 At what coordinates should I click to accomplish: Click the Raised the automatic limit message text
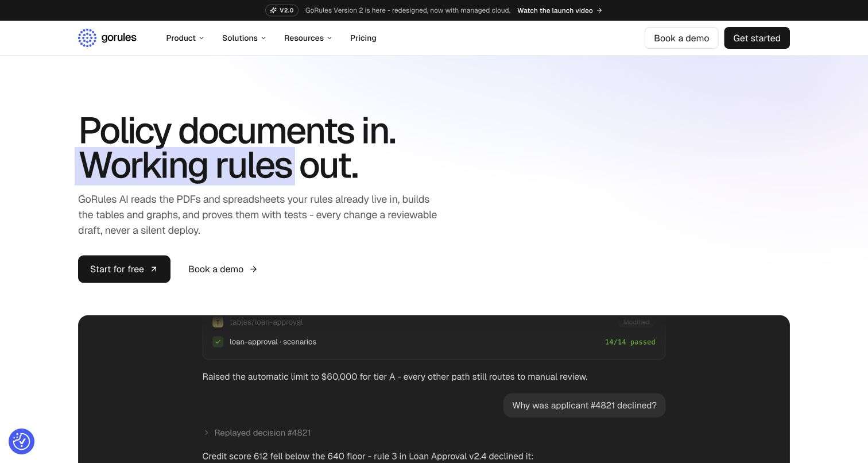point(395,377)
